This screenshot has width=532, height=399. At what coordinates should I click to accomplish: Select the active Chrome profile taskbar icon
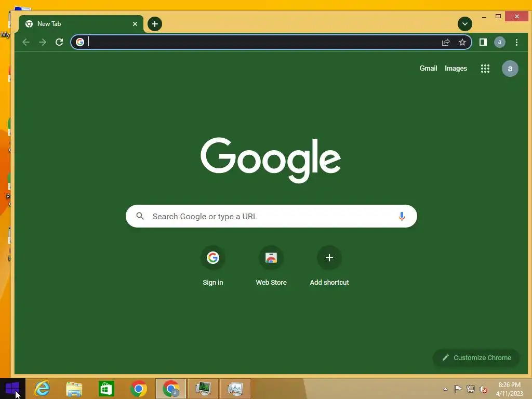[170, 389]
